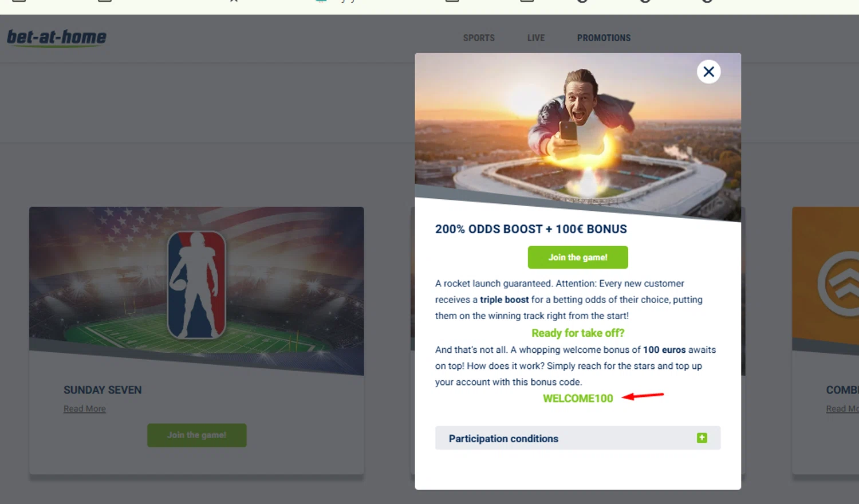The height and width of the screenshot is (504, 859).
Task: Click the bet-at-home logo
Action: click(x=56, y=38)
